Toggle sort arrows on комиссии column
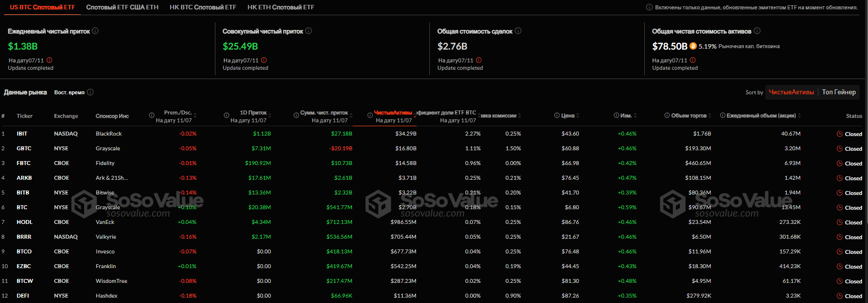This screenshot has height=303, width=868. click(x=519, y=116)
